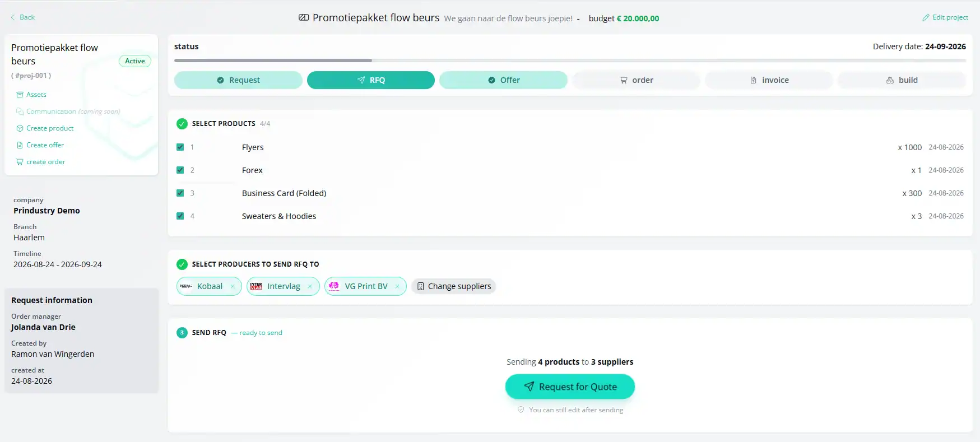Image resolution: width=980 pixels, height=442 pixels.
Task: Click the pencil icon beside Edit project
Action: [x=926, y=17]
